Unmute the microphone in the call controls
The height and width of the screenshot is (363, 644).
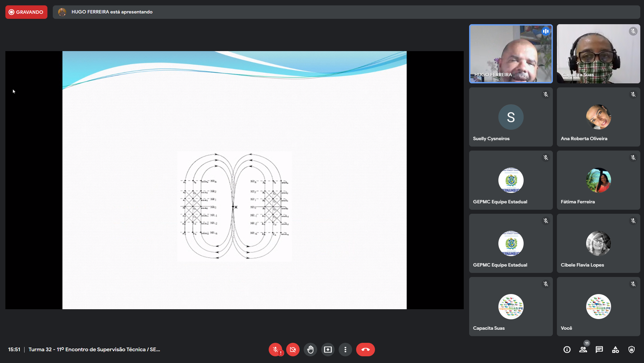(x=275, y=350)
